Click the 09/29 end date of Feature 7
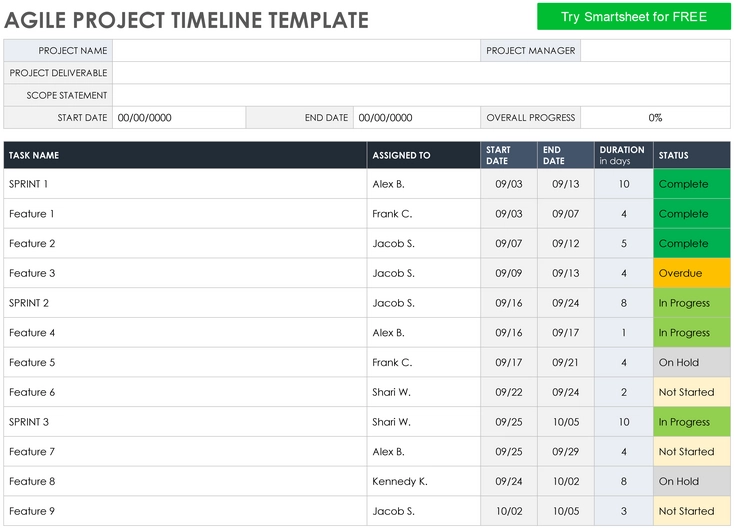 coord(566,452)
